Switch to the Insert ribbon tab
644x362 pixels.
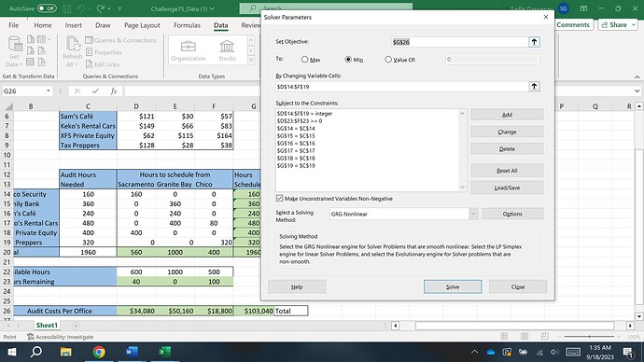tap(73, 25)
